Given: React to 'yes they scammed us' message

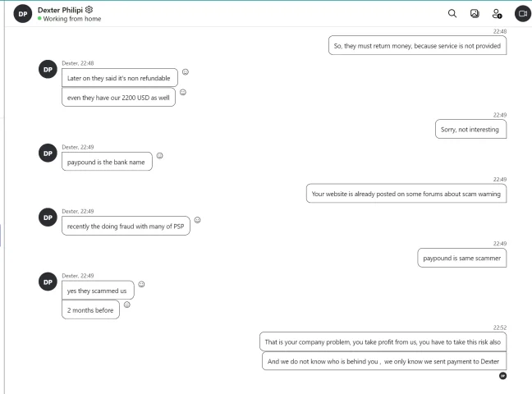Looking at the screenshot, I should 141,284.
